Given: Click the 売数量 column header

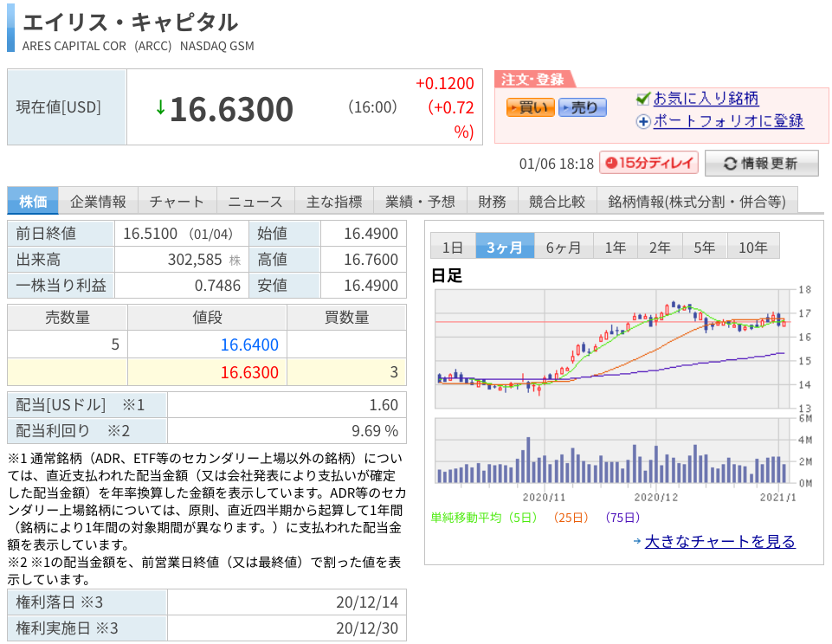Looking at the screenshot, I should [68, 317].
